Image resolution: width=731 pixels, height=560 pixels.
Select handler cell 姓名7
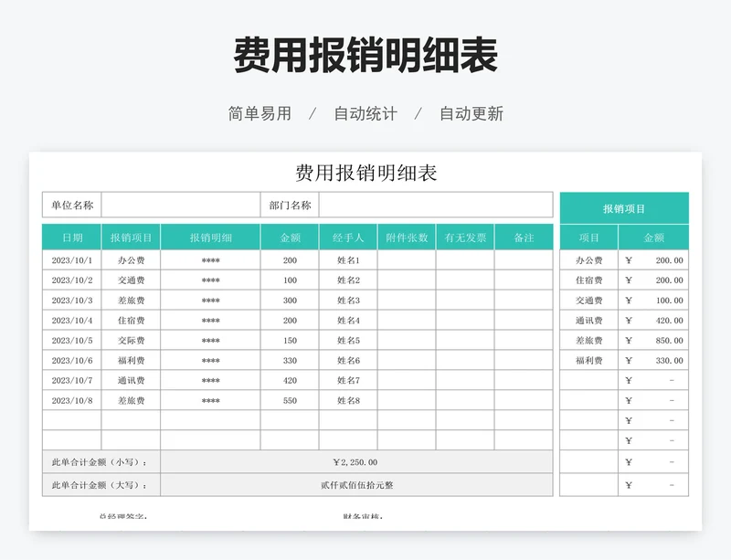[348, 380]
